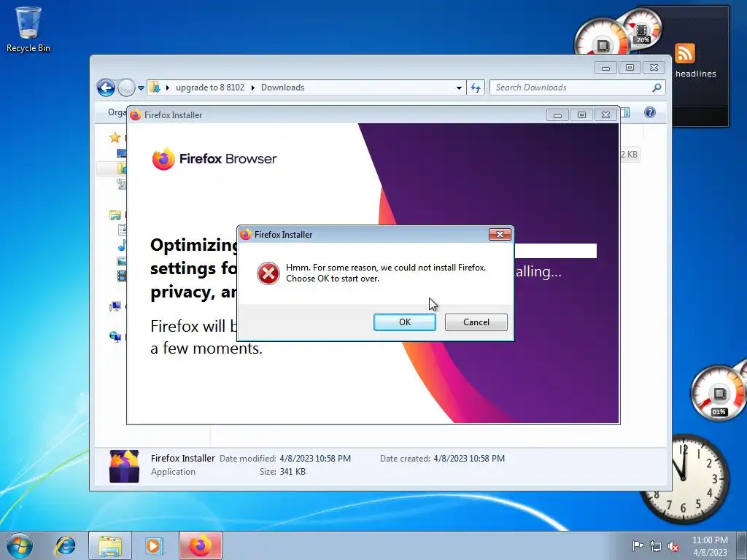Click OK in the Firefox Installer error dialog
Image resolution: width=747 pixels, height=560 pixels.
404,322
